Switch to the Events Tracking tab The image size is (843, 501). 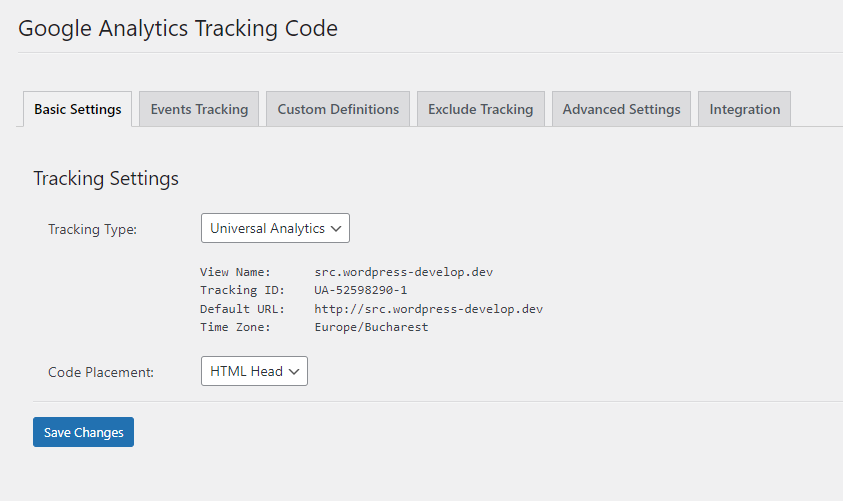click(x=199, y=109)
